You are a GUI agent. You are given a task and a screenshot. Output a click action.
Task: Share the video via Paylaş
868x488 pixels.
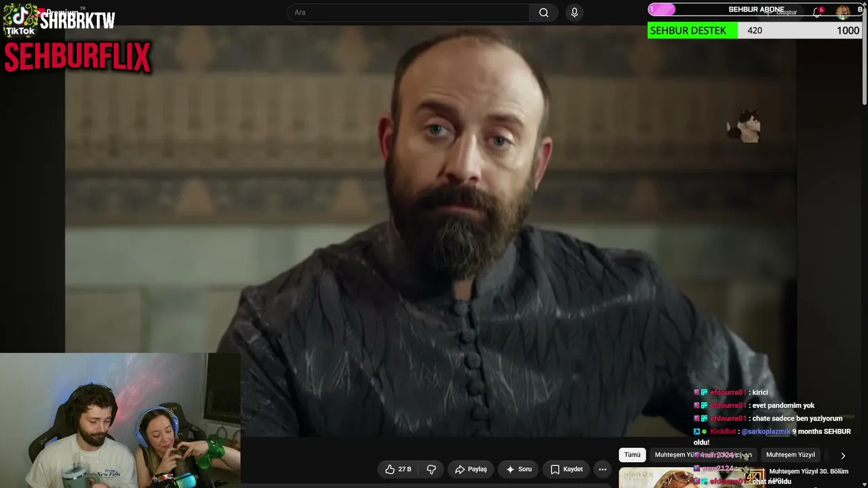tap(471, 469)
